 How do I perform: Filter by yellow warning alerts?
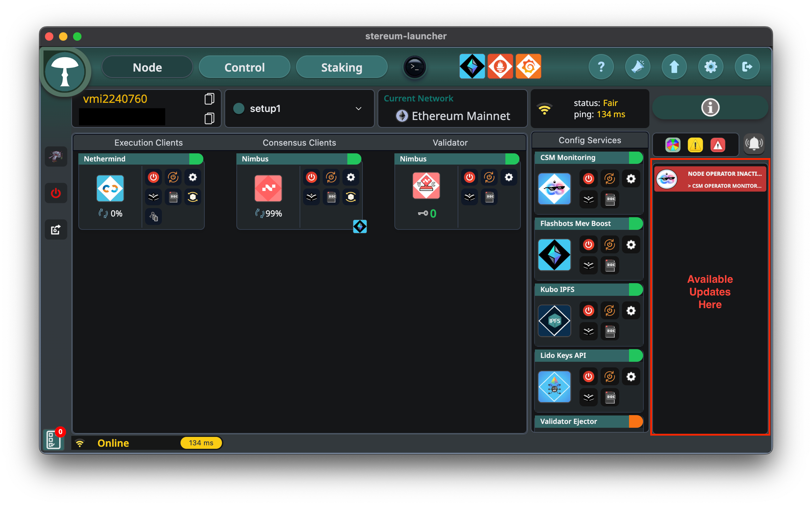tap(695, 145)
